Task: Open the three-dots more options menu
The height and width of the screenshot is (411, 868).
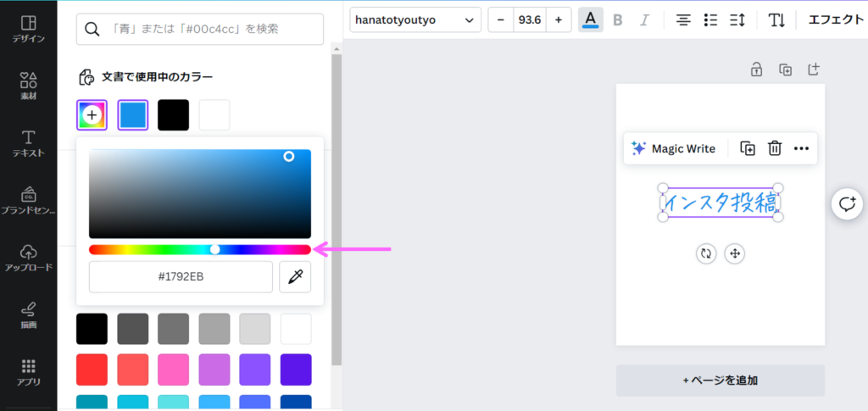Action: [x=801, y=148]
